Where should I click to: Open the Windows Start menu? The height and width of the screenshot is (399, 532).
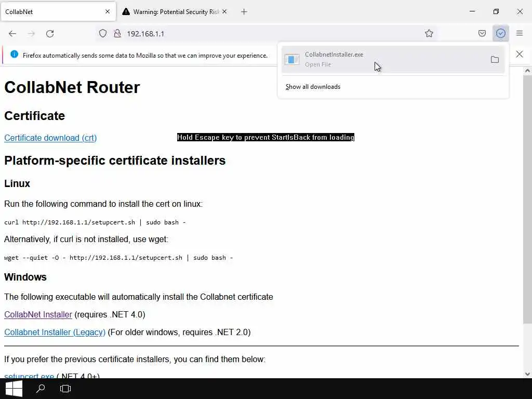tap(14, 389)
